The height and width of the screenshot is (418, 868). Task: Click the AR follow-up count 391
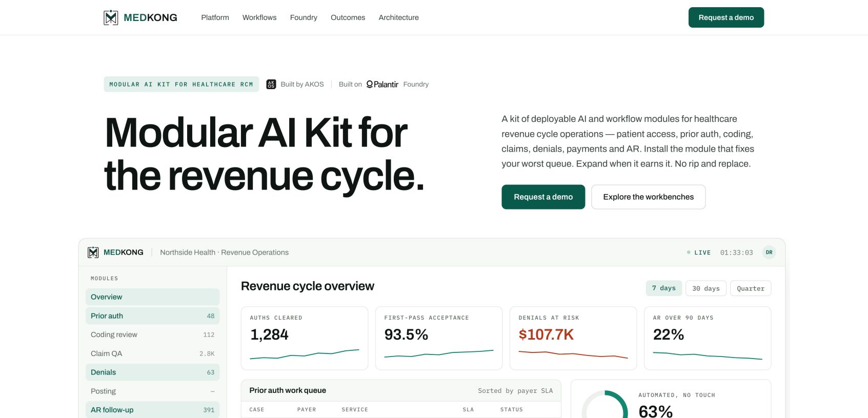click(x=209, y=410)
